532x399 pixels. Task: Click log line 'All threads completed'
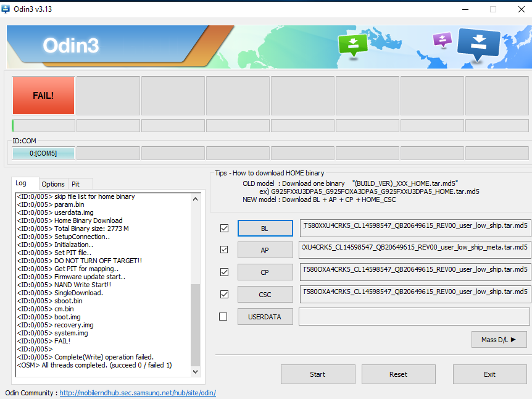[94, 366]
